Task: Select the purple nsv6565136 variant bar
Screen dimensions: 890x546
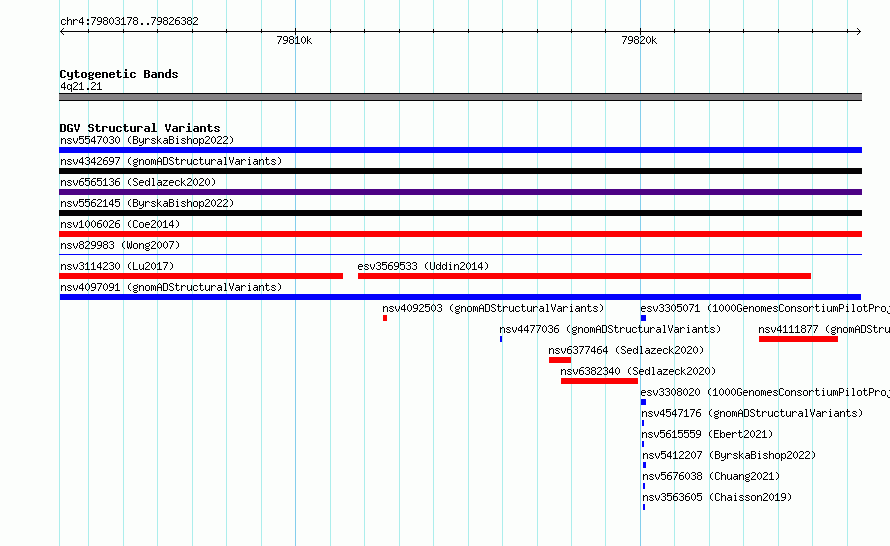Action: click(x=460, y=192)
